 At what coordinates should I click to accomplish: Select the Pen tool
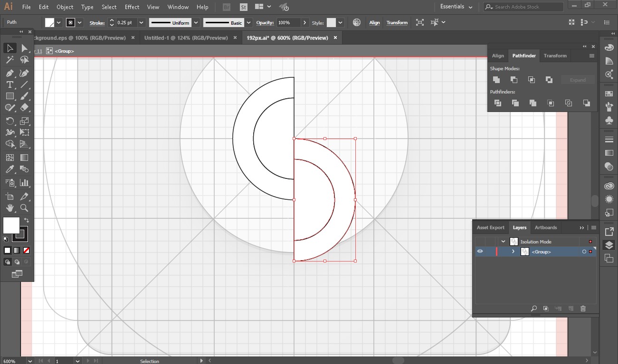click(10, 73)
